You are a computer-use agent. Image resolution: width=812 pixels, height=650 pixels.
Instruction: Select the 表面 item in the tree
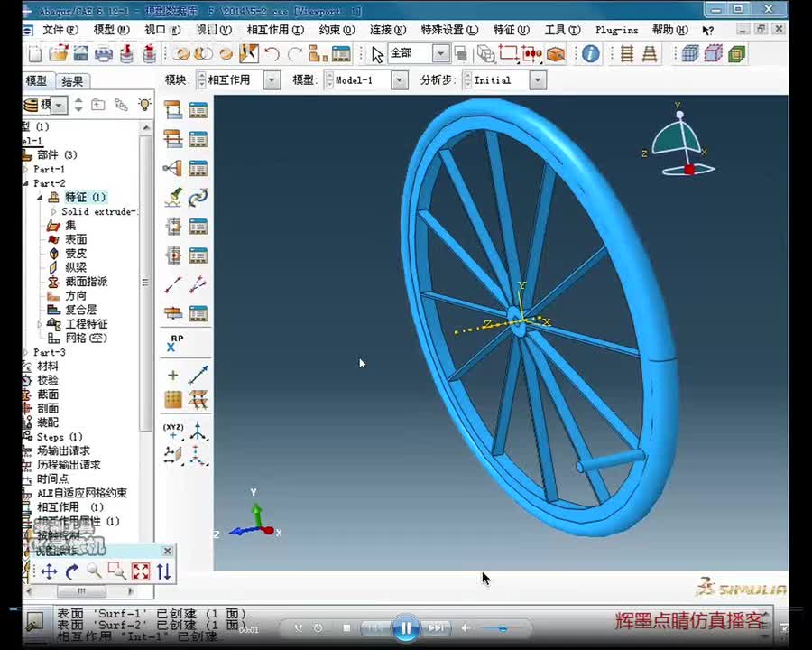[76, 239]
